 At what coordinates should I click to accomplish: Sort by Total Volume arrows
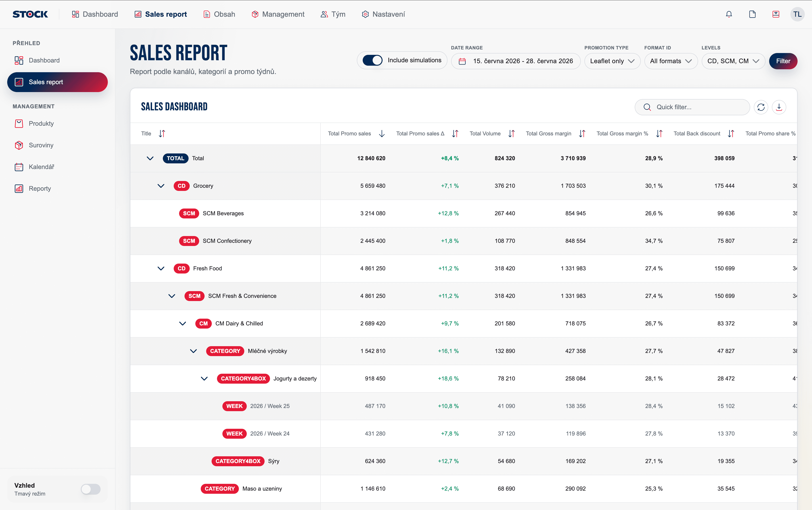[511, 134]
